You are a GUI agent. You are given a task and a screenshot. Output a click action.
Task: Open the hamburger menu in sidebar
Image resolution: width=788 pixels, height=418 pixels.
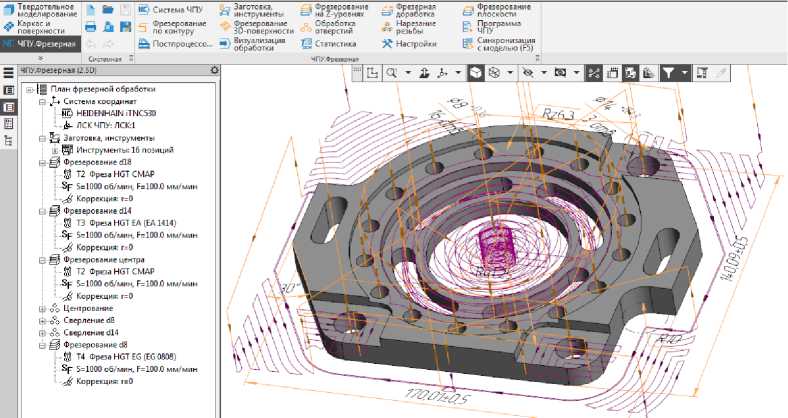click(9, 72)
